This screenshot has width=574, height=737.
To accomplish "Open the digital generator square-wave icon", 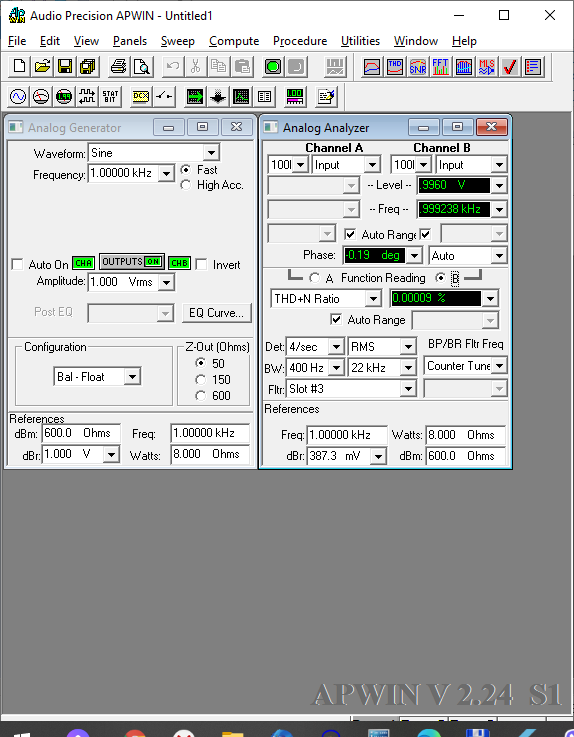I will 87,97.
